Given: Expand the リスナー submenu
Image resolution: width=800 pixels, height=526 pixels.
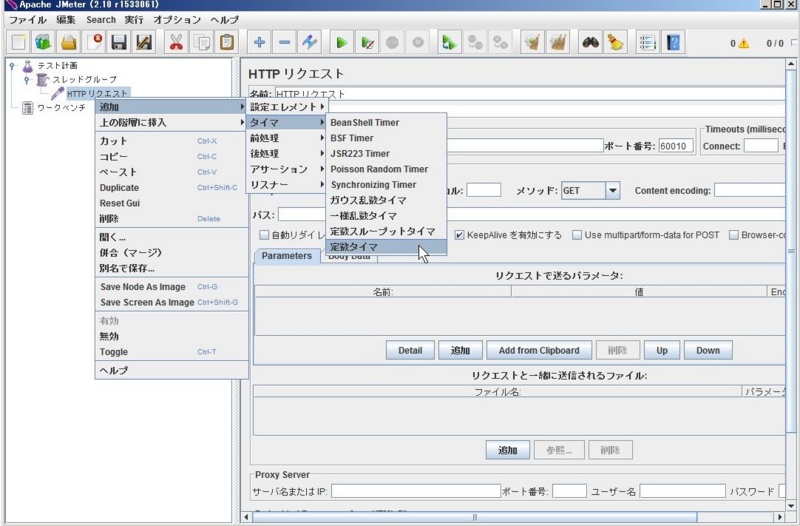Looking at the screenshot, I should pyautogui.click(x=287, y=185).
